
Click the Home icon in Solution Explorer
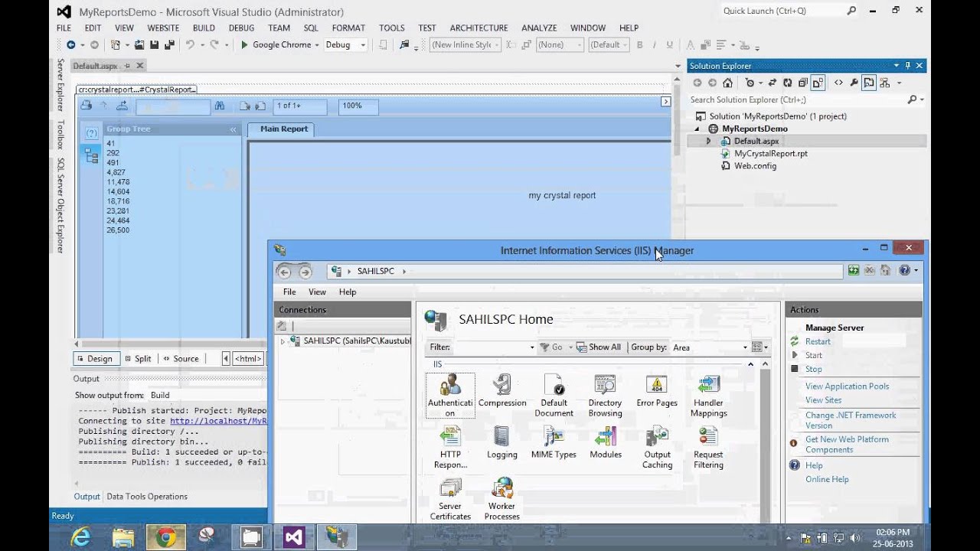tap(727, 83)
